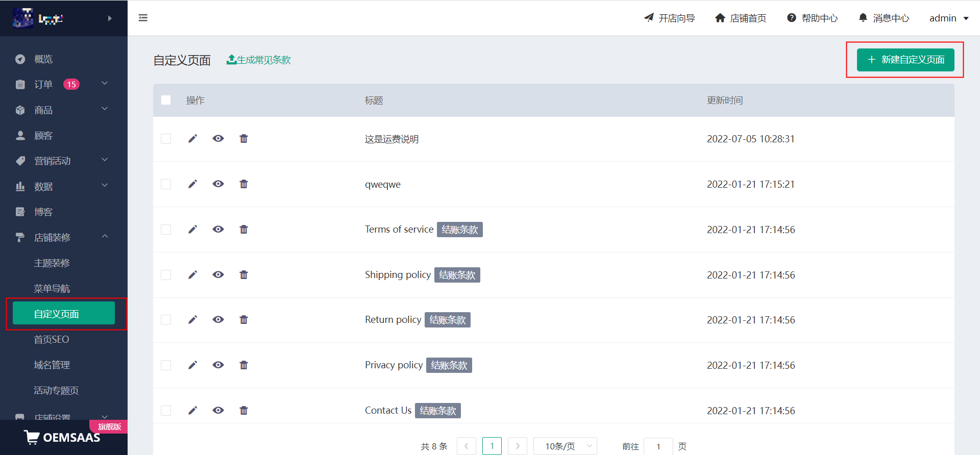The width and height of the screenshot is (980, 455).
Task: Click the 新建自定义页面 button
Action: click(905, 60)
